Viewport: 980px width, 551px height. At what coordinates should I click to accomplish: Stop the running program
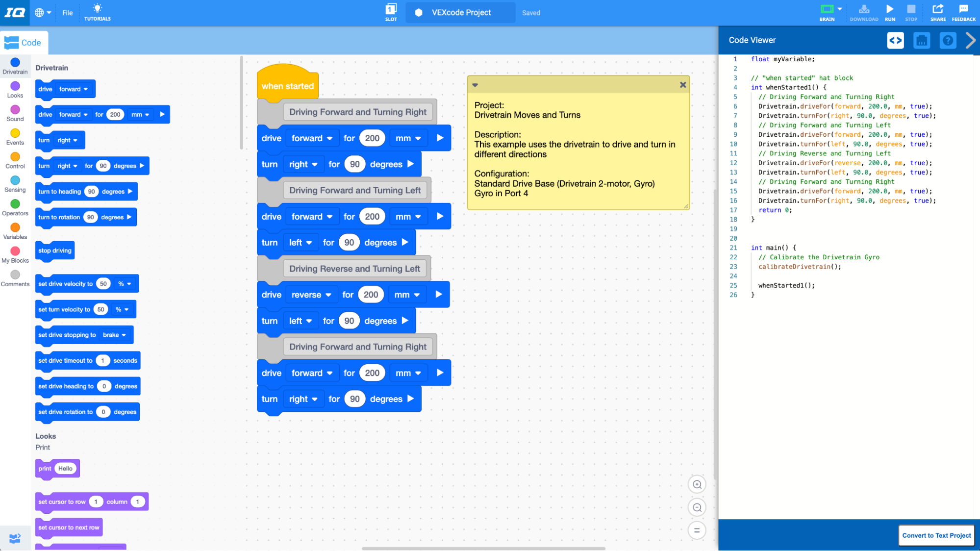pyautogui.click(x=911, y=12)
